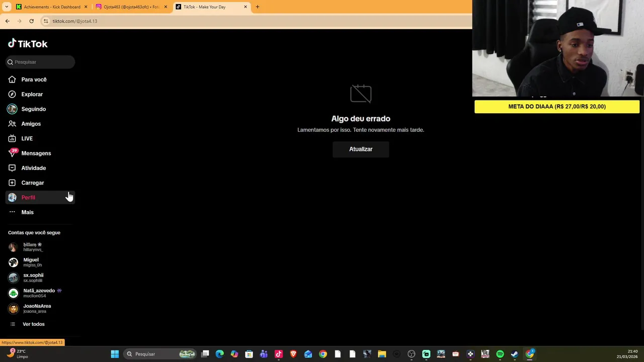Open Mensagens with 29 badge

(x=40, y=153)
